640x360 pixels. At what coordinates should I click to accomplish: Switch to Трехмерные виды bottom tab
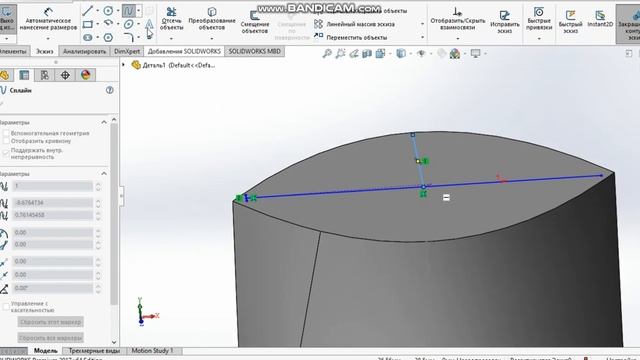94,351
